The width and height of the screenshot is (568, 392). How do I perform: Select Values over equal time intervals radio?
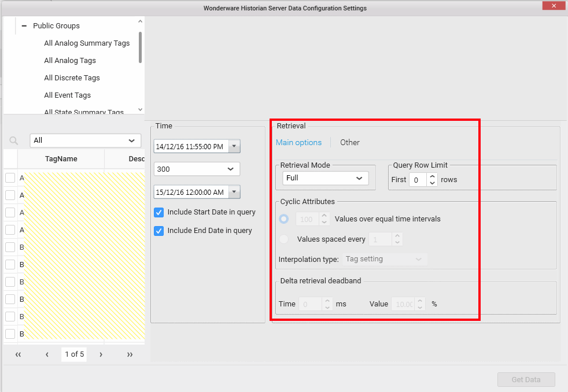coord(283,219)
